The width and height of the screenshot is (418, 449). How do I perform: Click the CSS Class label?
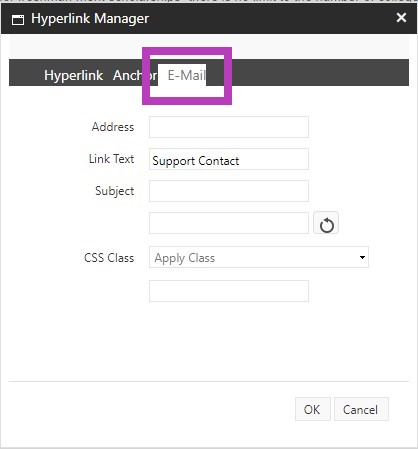(x=109, y=258)
